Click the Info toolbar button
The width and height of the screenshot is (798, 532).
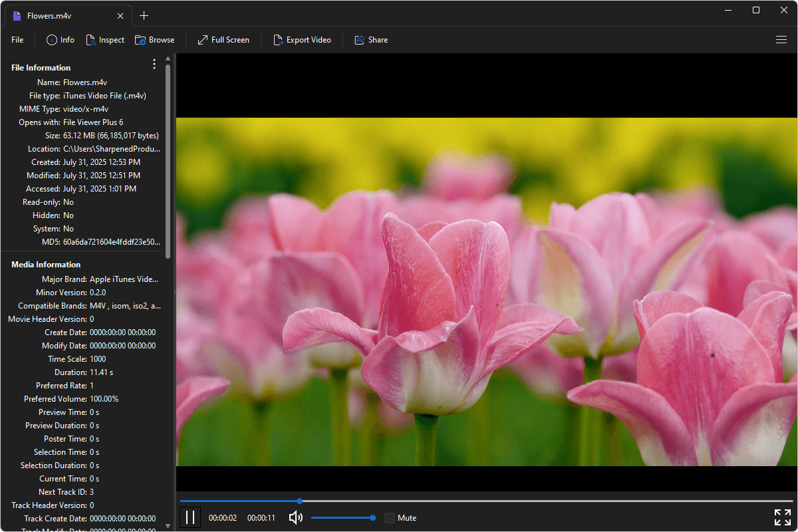(61, 40)
